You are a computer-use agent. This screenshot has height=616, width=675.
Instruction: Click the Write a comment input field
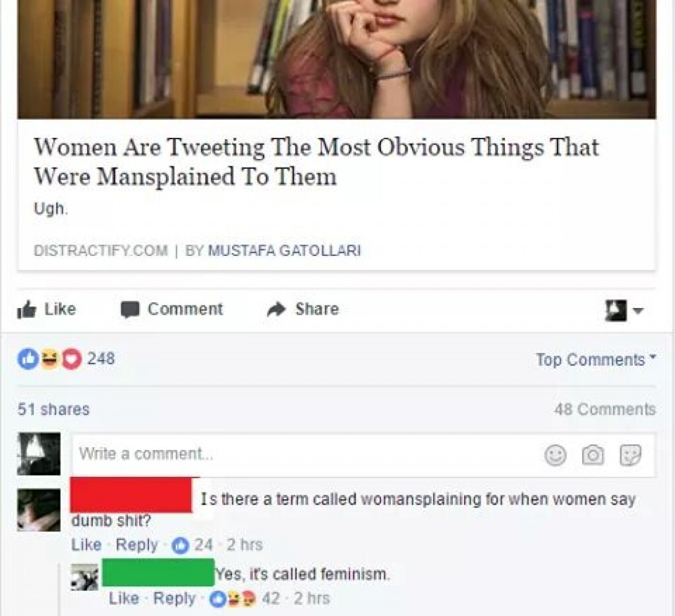pos(364,454)
